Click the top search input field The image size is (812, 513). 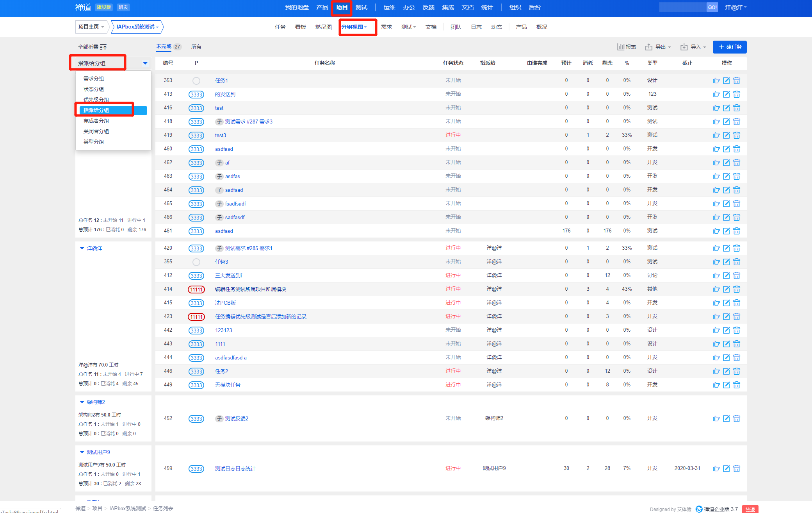coord(682,7)
